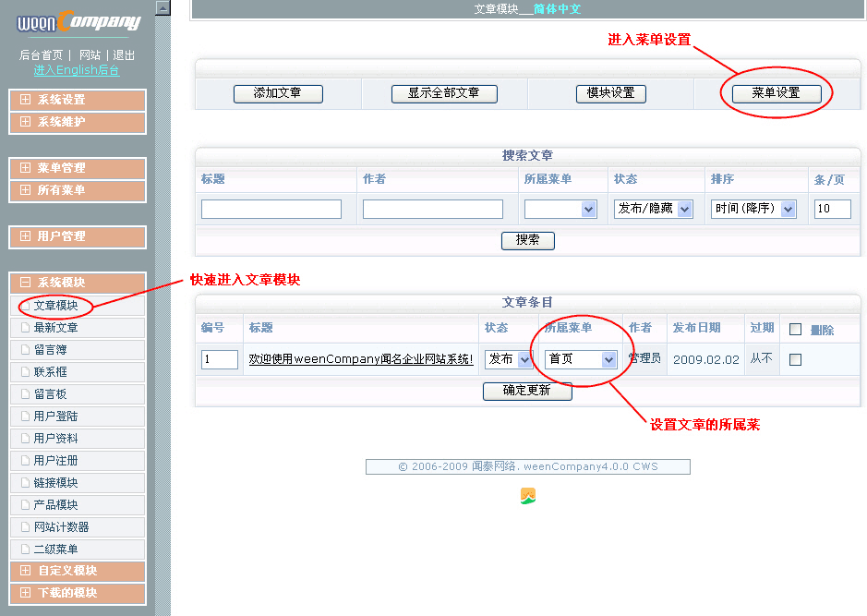Click 确定更新 button

[x=527, y=391]
